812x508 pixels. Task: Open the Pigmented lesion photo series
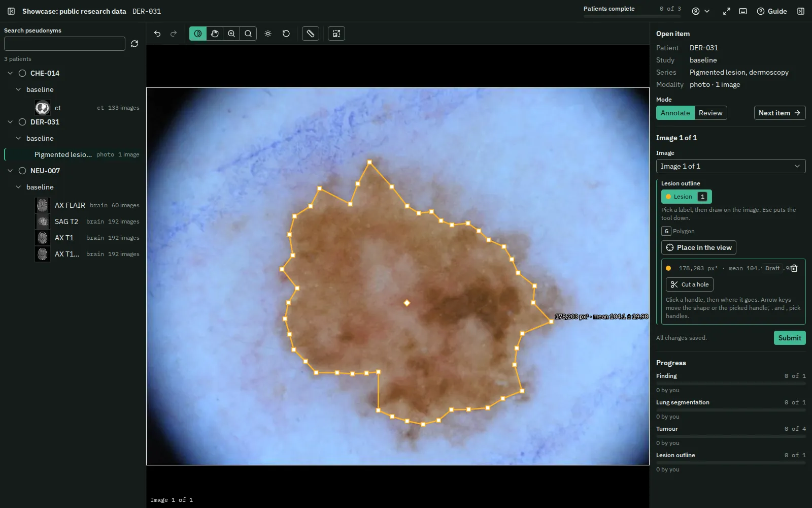(x=73, y=154)
